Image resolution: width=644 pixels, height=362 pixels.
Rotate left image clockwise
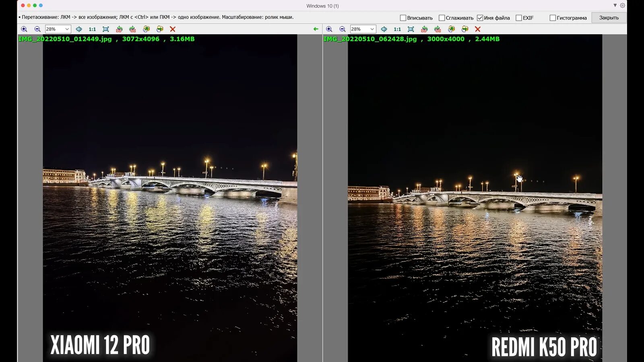point(132,29)
